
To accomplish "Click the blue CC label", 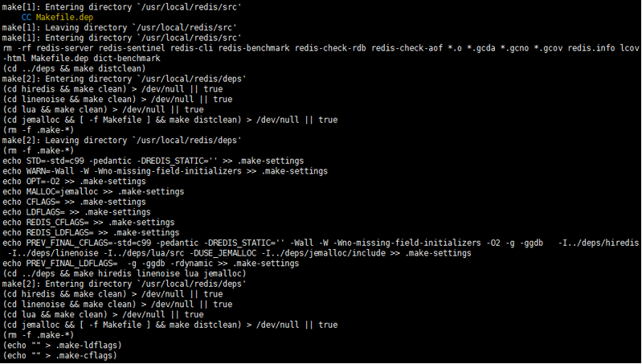I will pyautogui.click(x=27, y=18).
